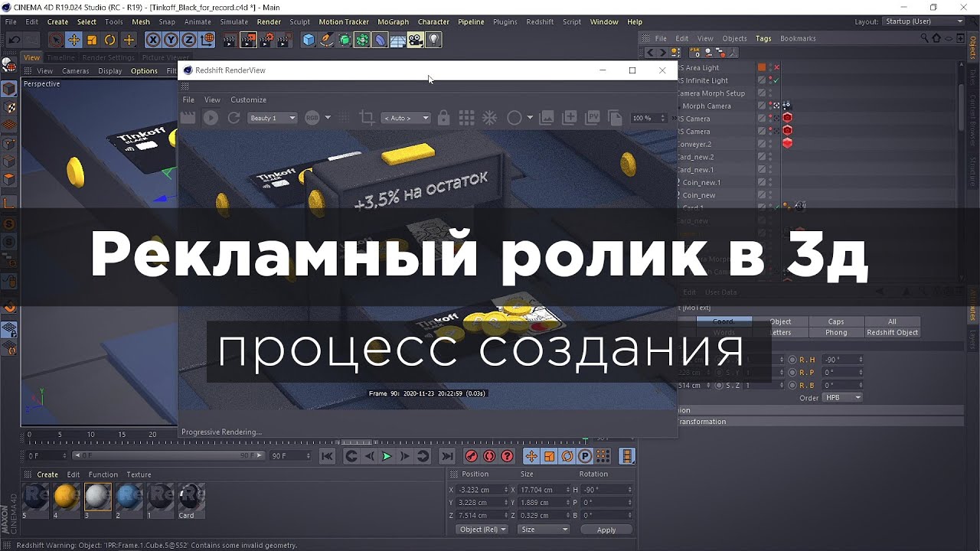Click red X enable flag of RS Area Light
The image size is (980, 551).
(x=776, y=67)
